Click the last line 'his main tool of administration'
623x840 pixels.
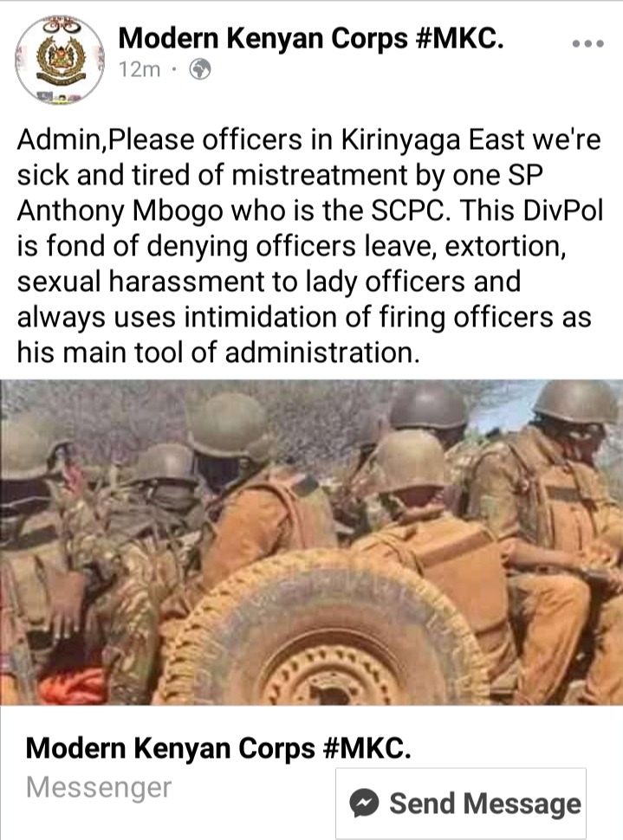click(x=217, y=352)
